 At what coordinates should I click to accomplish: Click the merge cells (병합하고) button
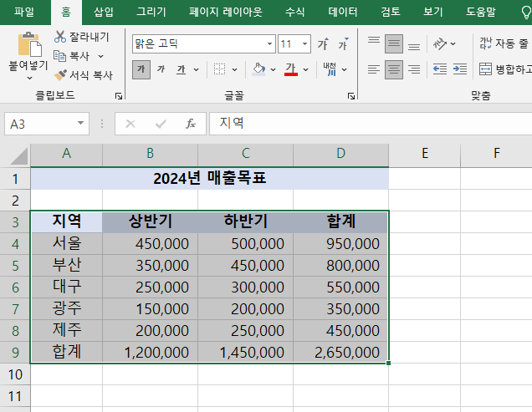(x=505, y=69)
